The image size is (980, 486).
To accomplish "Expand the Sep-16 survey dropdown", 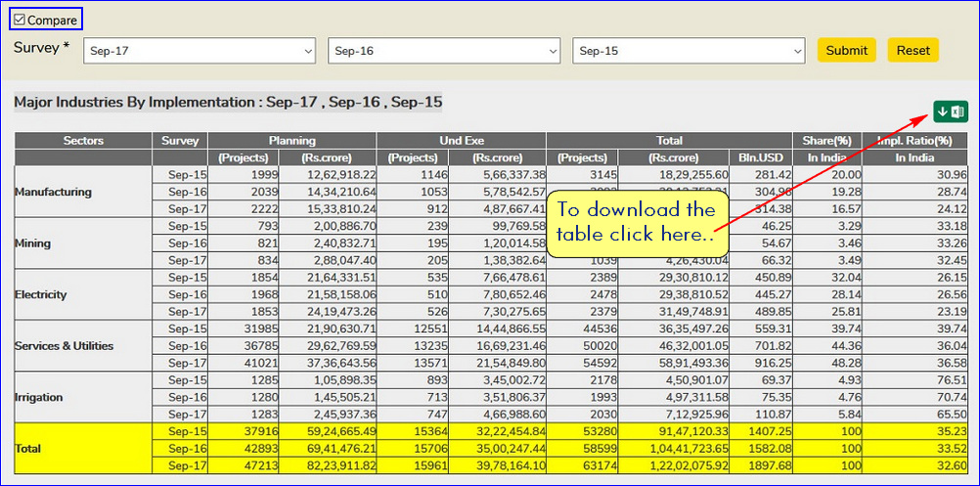I will [443, 51].
